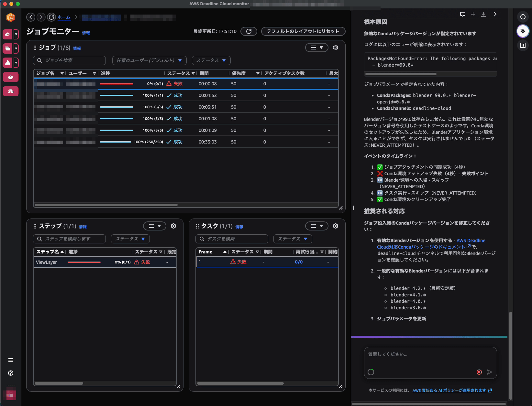This screenshot has height=406, width=532.
Task: Refresh the job monitor with the refresh icon
Action: (x=249, y=31)
